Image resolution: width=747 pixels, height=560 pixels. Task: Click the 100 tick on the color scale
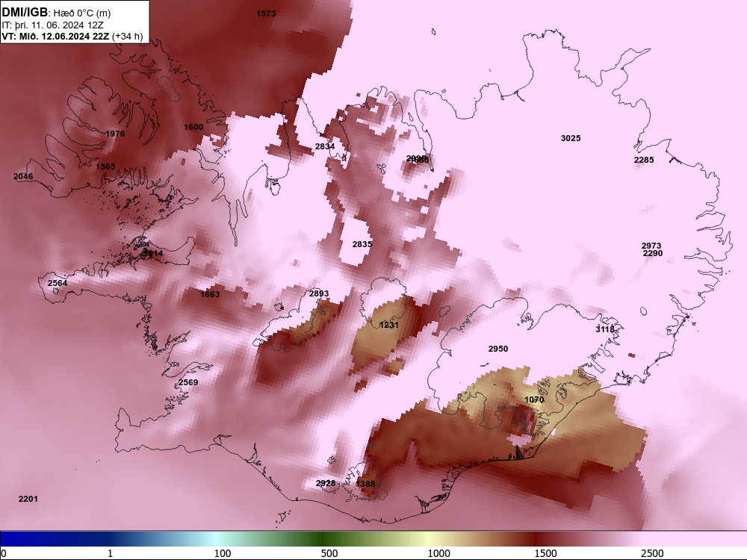coord(223,553)
